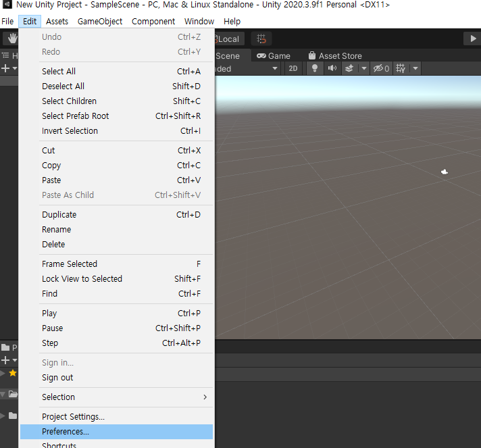Switch to the Game tab
Image resolution: width=481 pixels, height=448 pixels.
[274, 56]
